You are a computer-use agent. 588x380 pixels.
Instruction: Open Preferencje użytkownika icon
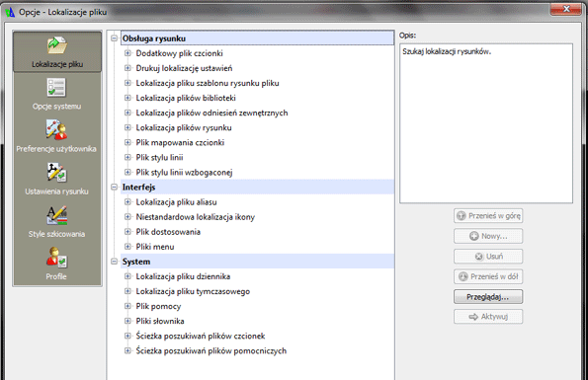tap(56, 130)
